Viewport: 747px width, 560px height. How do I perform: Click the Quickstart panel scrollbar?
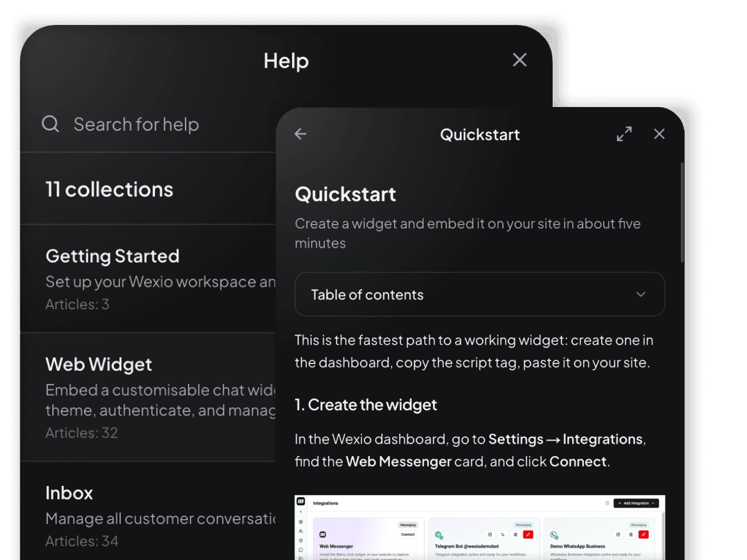(682, 213)
